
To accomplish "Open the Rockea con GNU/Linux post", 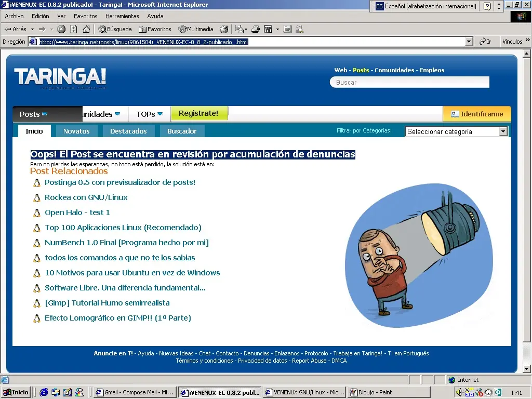I will pos(86,197).
